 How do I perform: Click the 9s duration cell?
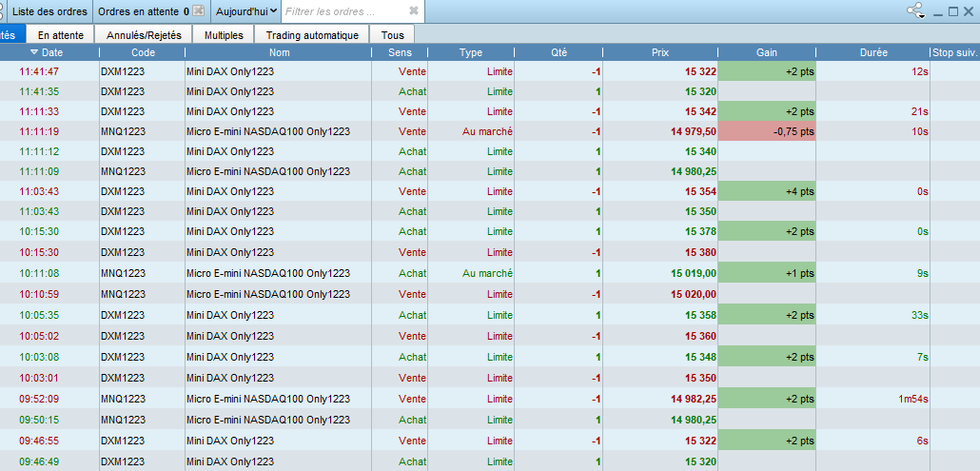pos(923,273)
